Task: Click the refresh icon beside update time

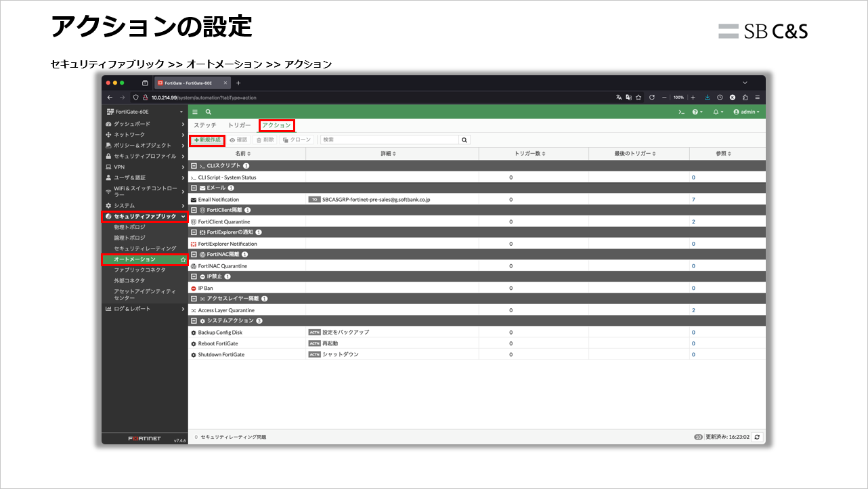Action: click(757, 437)
